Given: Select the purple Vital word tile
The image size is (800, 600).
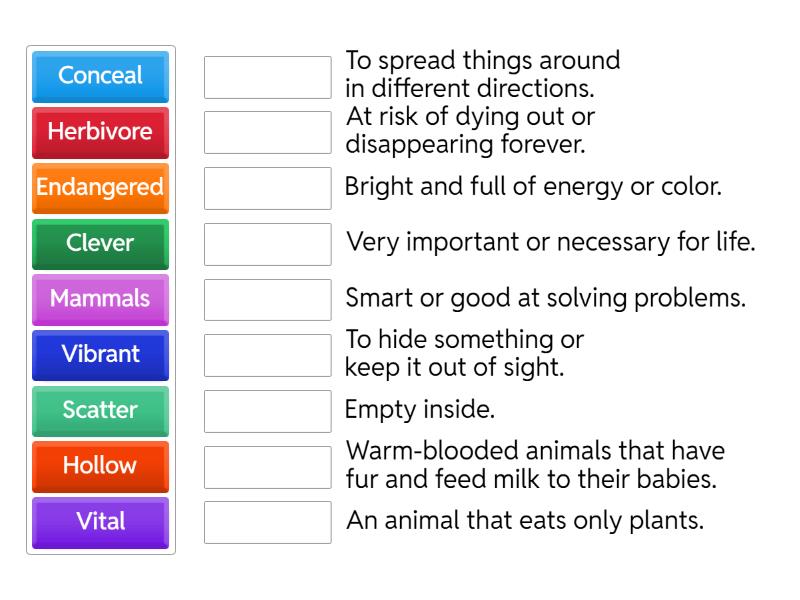Looking at the screenshot, I should click(100, 522).
